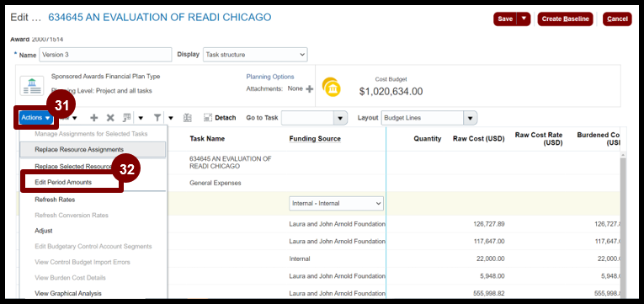This screenshot has width=644, height=304.
Task: Click the Create Baseline button
Action: pos(565,19)
